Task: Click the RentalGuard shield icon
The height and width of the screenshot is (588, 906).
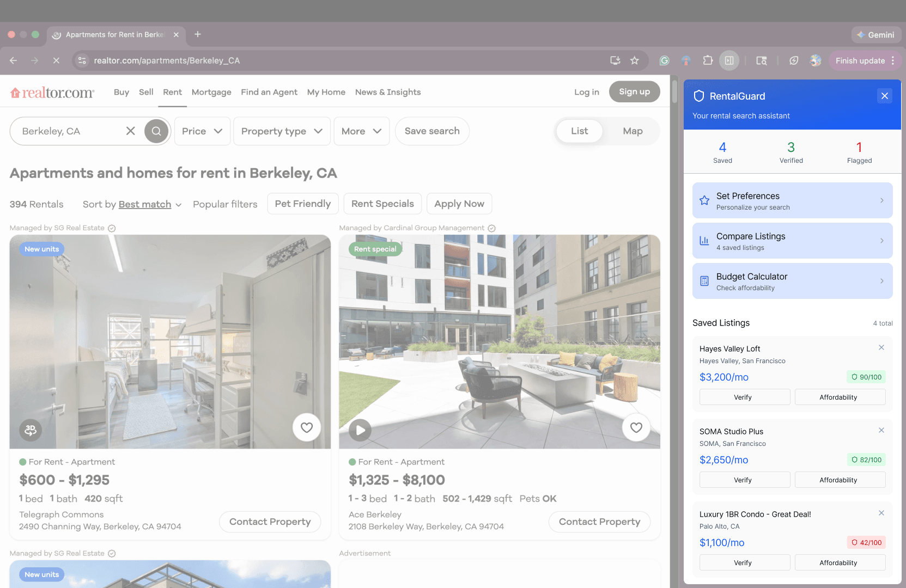Action: pos(699,96)
